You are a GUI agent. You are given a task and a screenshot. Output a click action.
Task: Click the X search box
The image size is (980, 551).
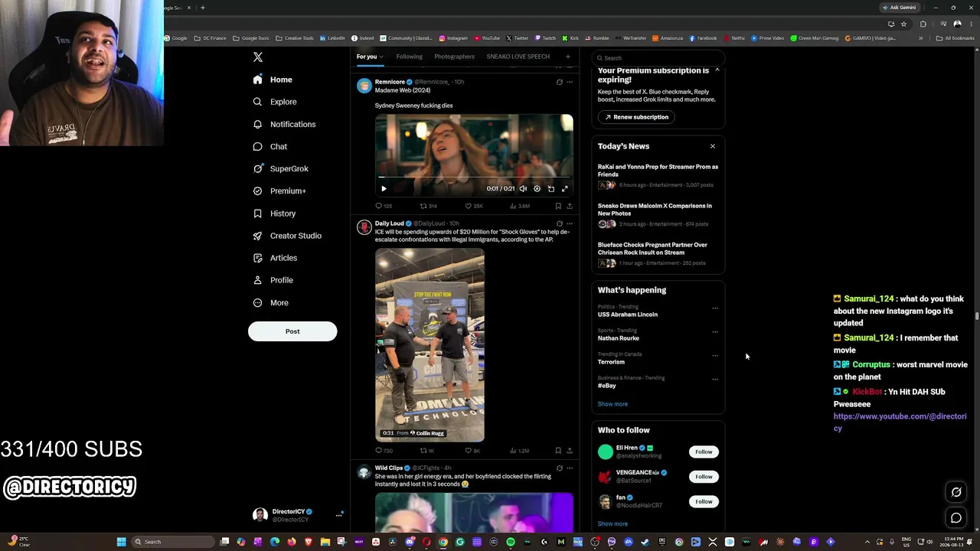(x=658, y=58)
